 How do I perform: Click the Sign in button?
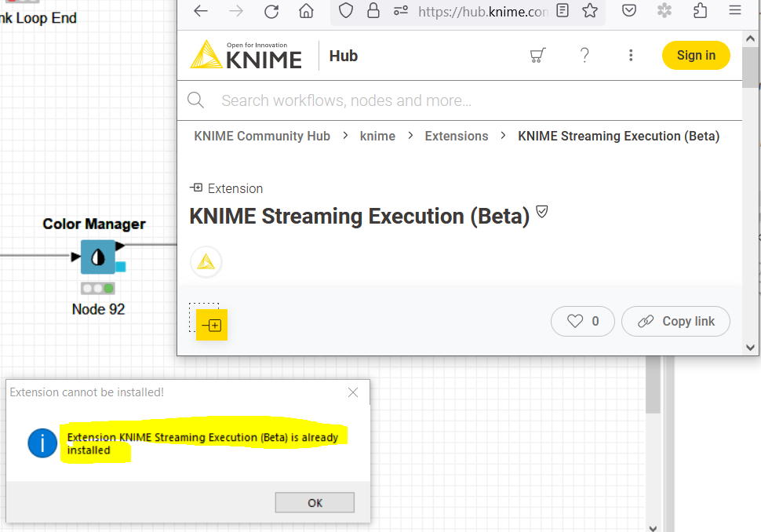coord(696,56)
